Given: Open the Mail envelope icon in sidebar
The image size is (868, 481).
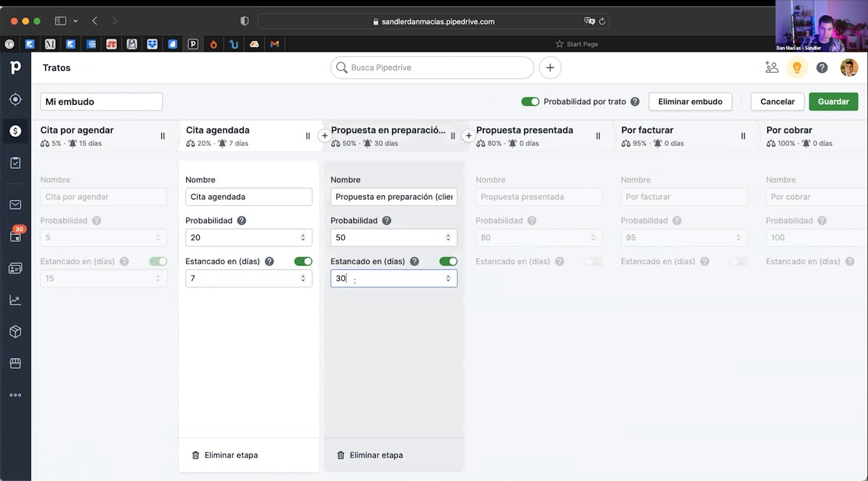Looking at the screenshot, I should pyautogui.click(x=15, y=205).
